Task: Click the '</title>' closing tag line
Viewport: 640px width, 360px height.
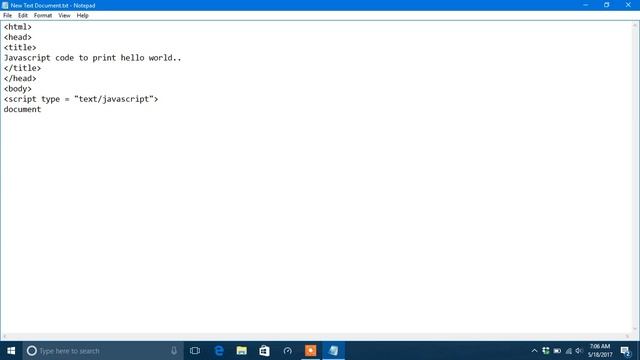Action: [x=22, y=68]
